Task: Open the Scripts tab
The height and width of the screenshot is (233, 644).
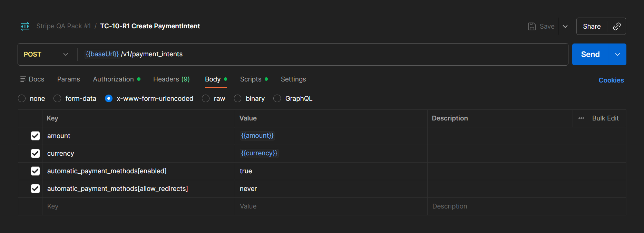Action: coord(254,79)
